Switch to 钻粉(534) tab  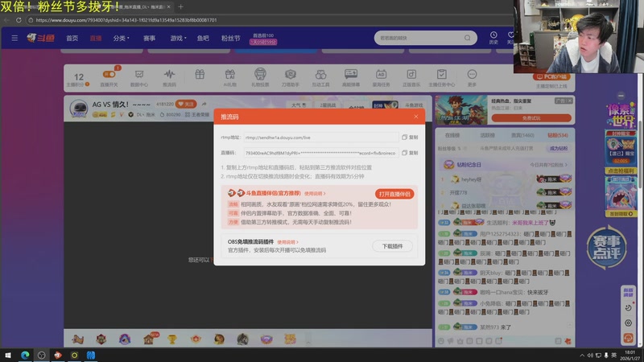[x=558, y=135]
